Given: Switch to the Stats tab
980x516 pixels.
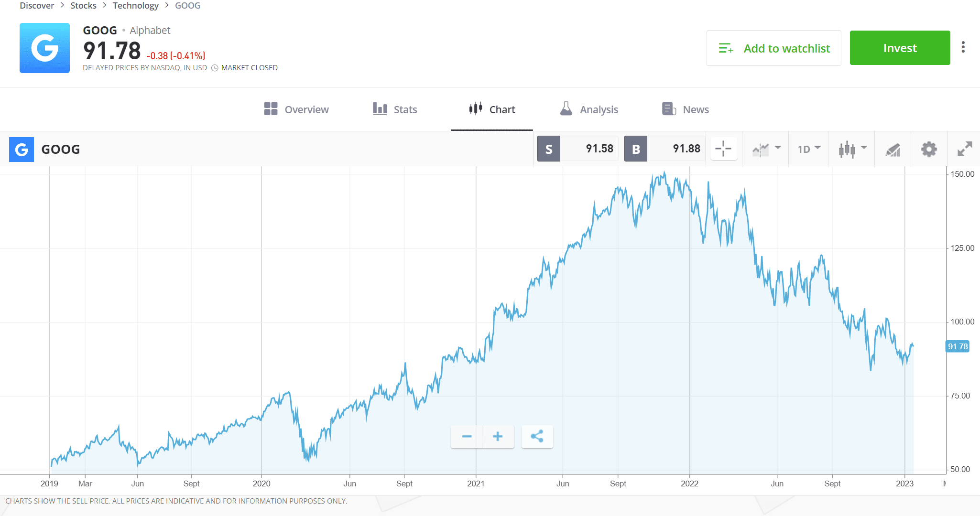Looking at the screenshot, I should [x=395, y=109].
